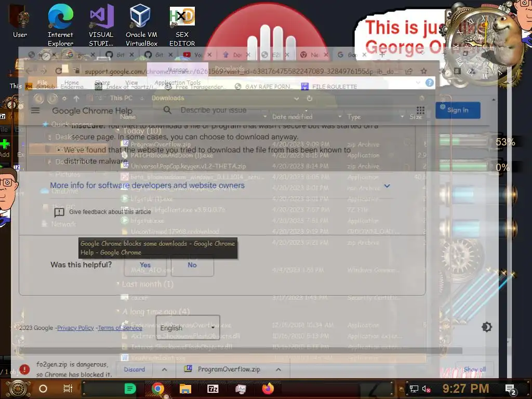Click the 0% meter gadget bar
This screenshot has width=532, height=399.
click(x=463, y=166)
